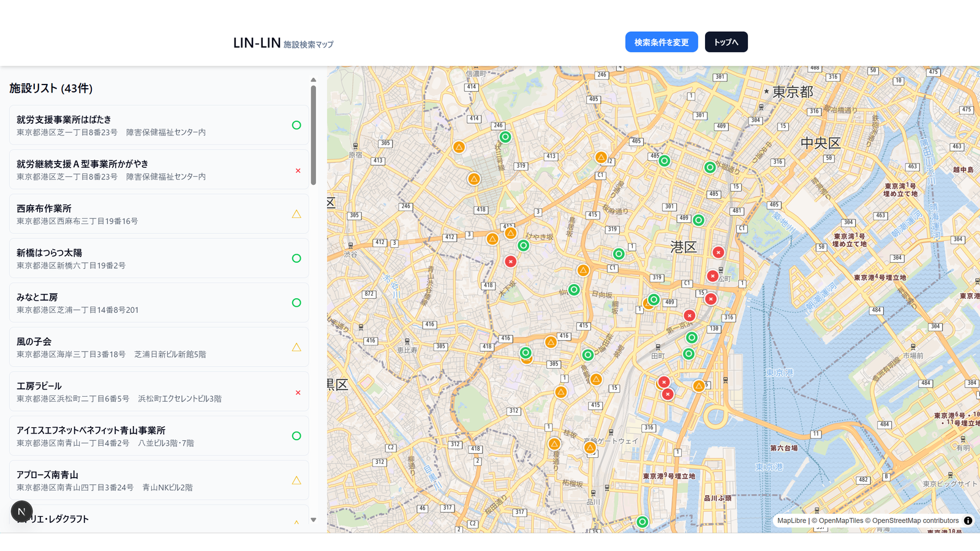Click the orange triangle icon for アプローズ南青山
The width and height of the screenshot is (980, 551).
[x=296, y=480]
